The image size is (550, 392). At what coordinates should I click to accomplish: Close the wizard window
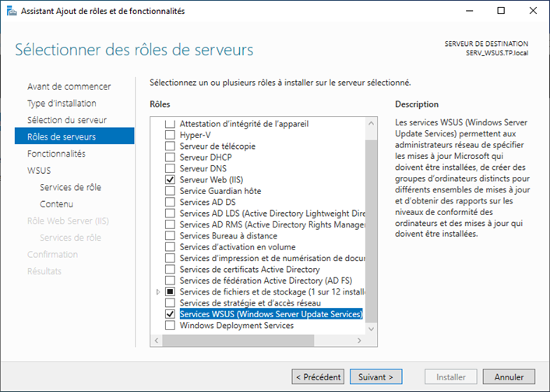pyautogui.click(x=533, y=11)
